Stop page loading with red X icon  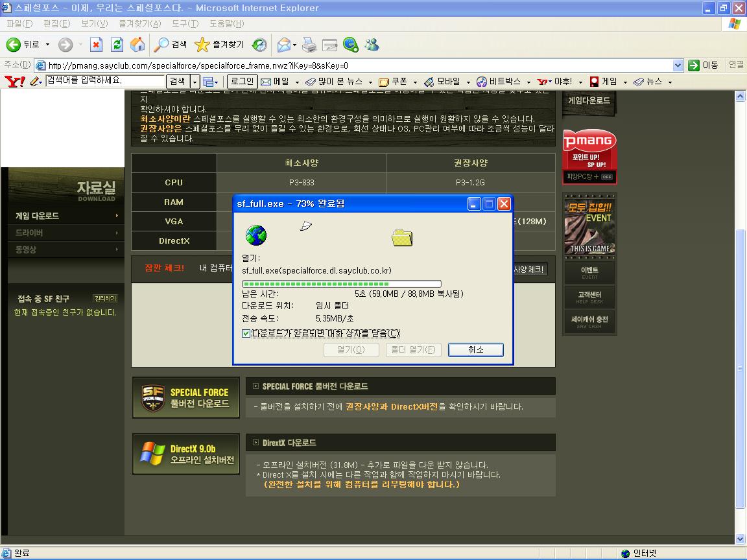[x=96, y=45]
